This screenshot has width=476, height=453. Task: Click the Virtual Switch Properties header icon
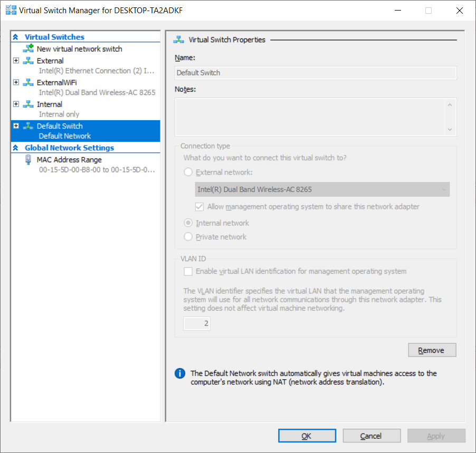[x=179, y=40]
